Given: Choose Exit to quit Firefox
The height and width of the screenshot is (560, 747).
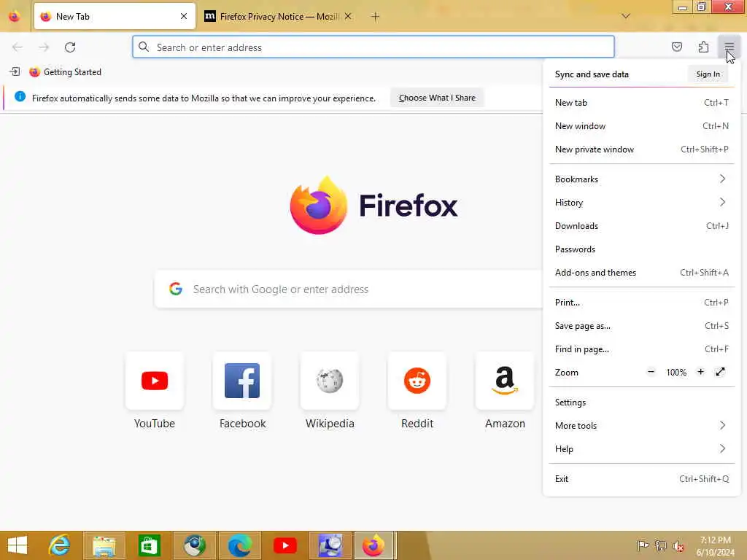Looking at the screenshot, I should coord(642,478).
